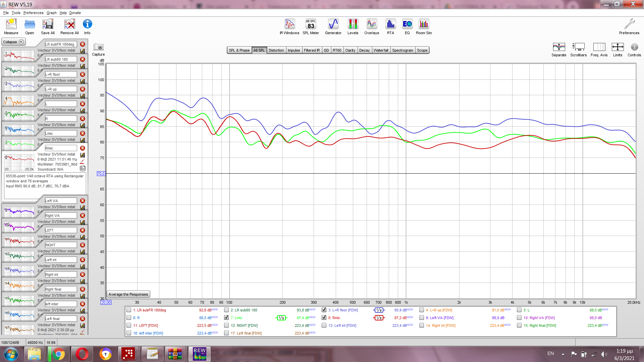Open IR Windows settings
The height and width of the screenshot is (362, 644).
[x=289, y=26]
